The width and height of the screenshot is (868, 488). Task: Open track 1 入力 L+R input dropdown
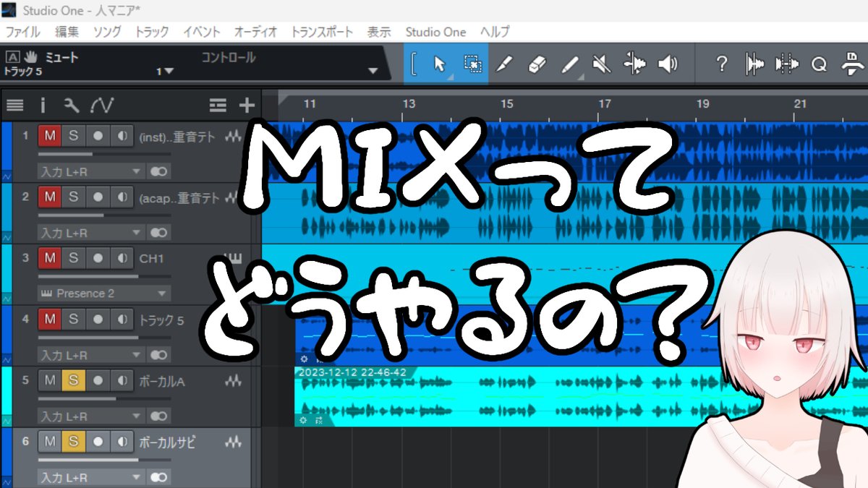(90, 171)
